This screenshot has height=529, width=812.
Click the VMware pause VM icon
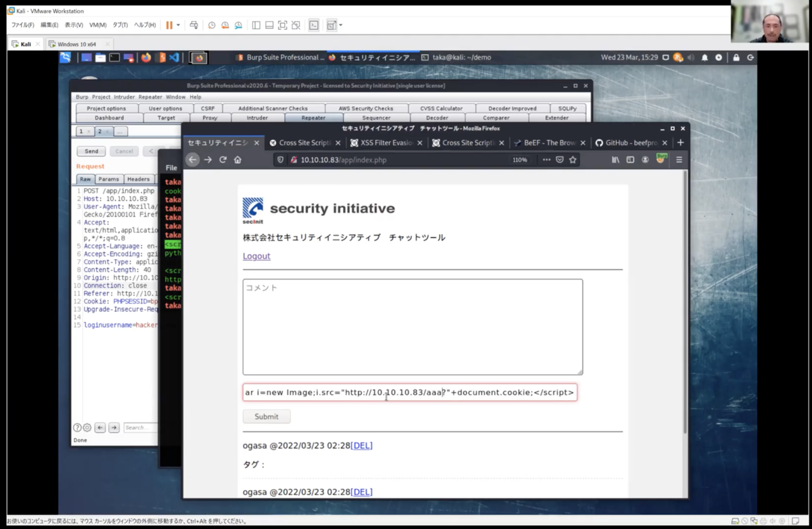[169, 25]
